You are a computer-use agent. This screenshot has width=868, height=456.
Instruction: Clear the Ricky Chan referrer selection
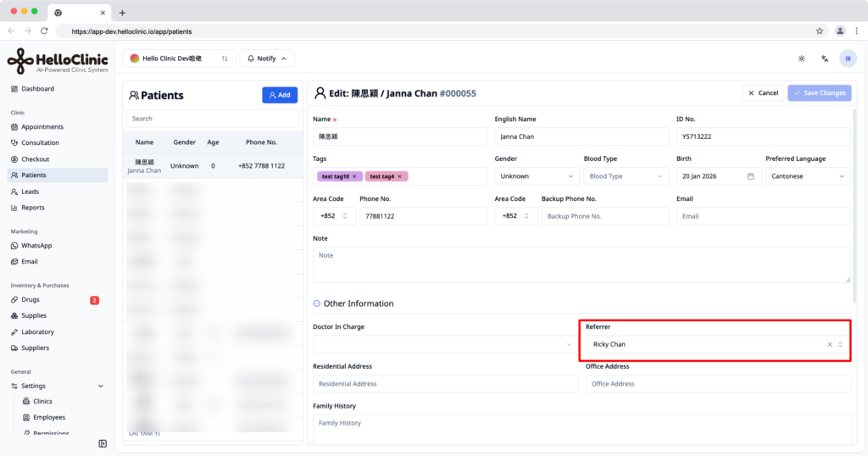pos(829,344)
